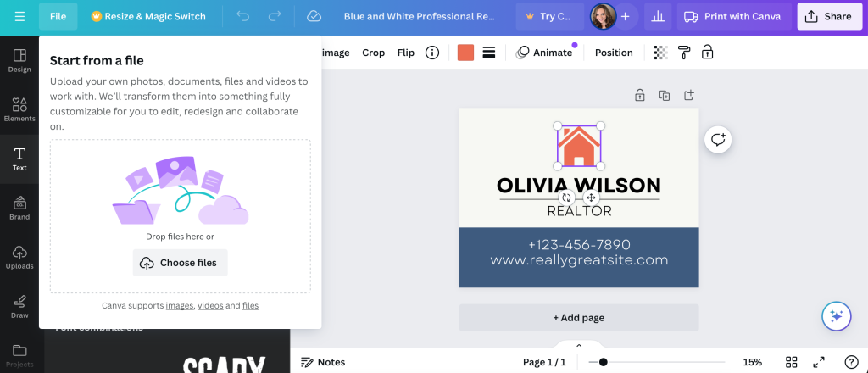Image resolution: width=868 pixels, height=373 pixels.
Task: Open the Brand sidebar tab
Action: point(19,209)
